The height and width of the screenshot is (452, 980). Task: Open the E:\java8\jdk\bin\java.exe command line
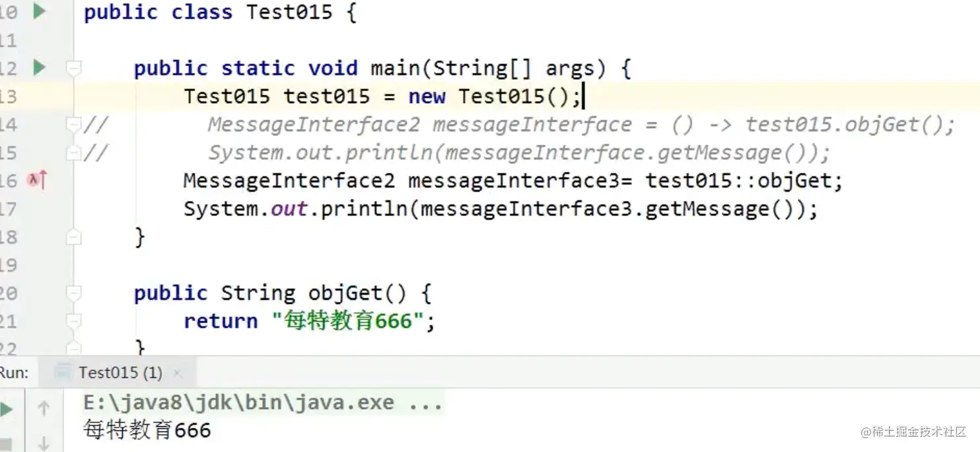pyautogui.click(x=263, y=402)
